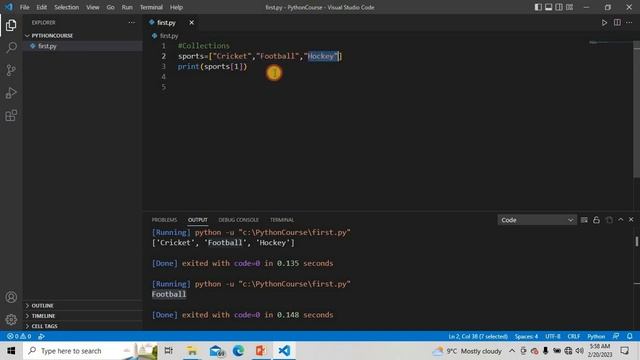
Task: Click the output panel vertical scrollbar
Action: (x=636, y=241)
